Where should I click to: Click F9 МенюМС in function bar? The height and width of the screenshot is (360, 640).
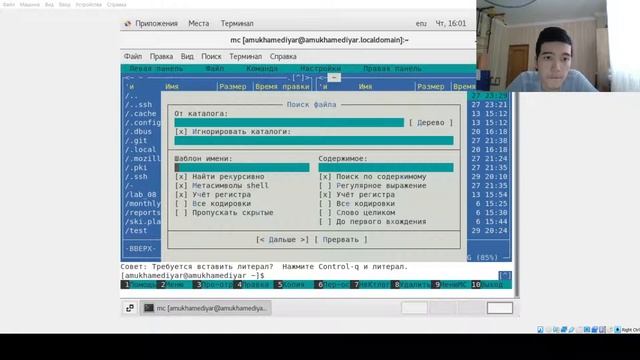[451, 284]
